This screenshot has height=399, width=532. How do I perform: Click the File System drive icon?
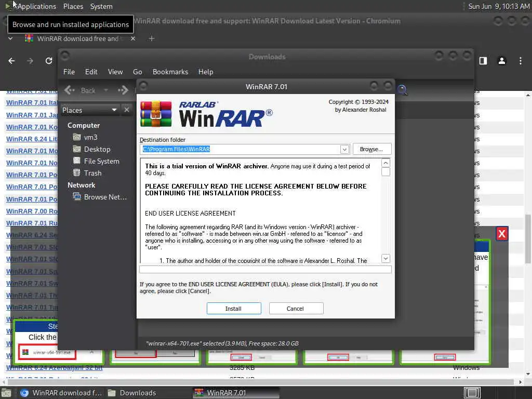pyautogui.click(x=77, y=161)
